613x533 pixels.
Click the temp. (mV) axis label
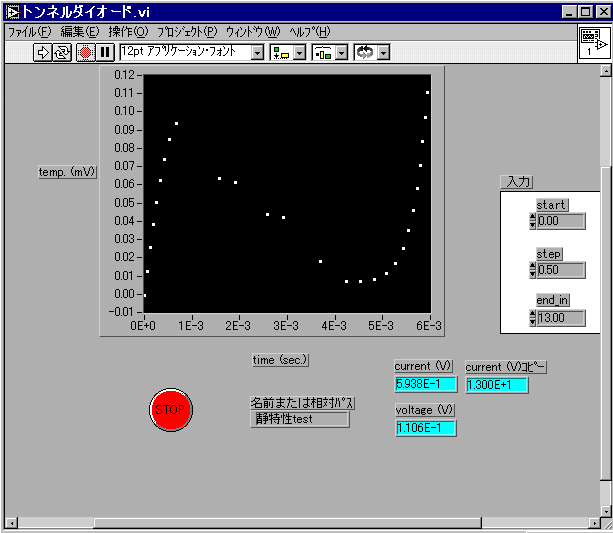[67, 172]
